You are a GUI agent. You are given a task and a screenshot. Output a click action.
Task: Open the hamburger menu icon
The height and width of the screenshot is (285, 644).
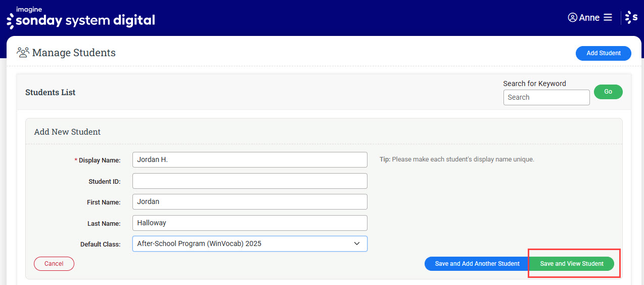608,18
